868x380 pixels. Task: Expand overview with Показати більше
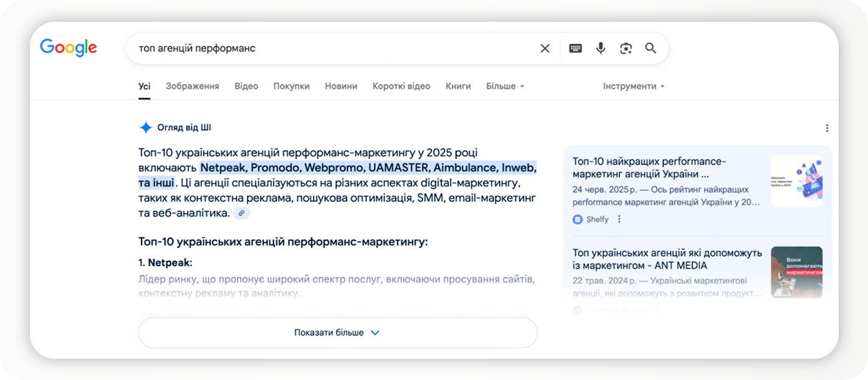[x=337, y=333]
